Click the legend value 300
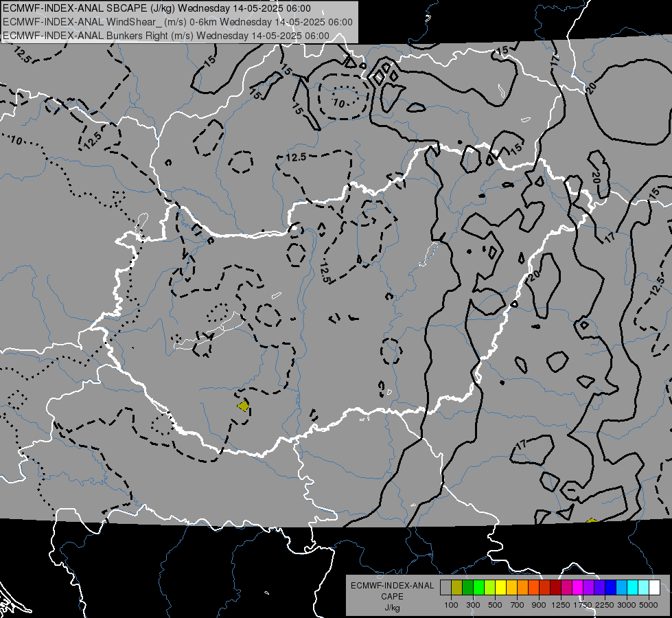672x618 pixels. (473, 605)
